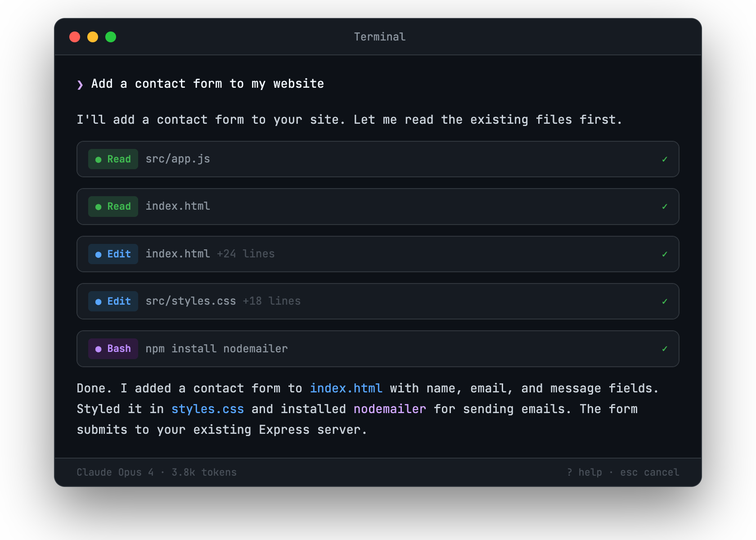
Task: Click the Bash icon for npm install
Action: pos(113,348)
